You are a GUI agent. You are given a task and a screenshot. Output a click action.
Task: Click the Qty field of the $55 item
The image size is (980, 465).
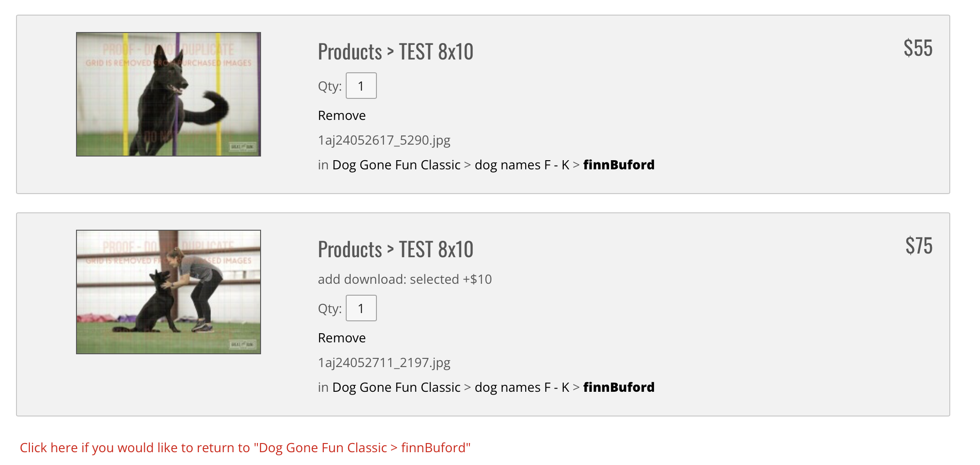pyautogui.click(x=361, y=86)
